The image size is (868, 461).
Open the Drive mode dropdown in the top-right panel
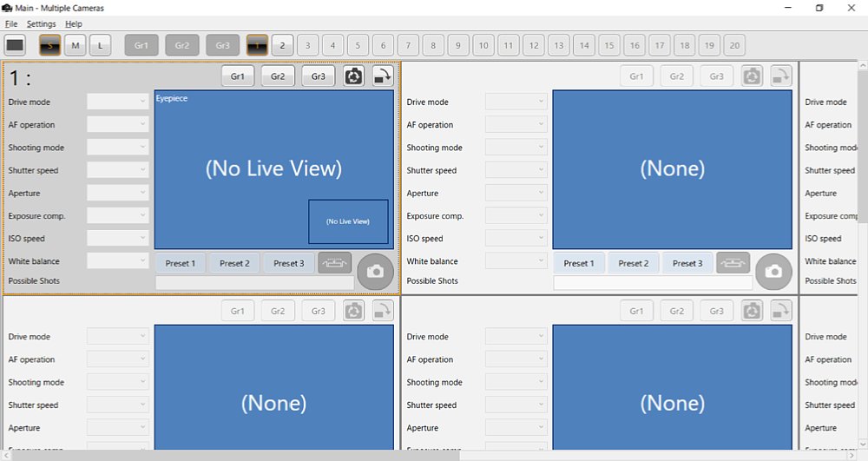[516, 102]
